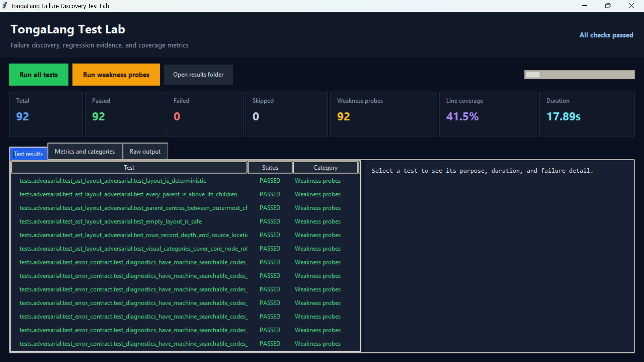
Task: Click the subtitle about failure discovery metrics
Action: pyautogui.click(x=99, y=45)
